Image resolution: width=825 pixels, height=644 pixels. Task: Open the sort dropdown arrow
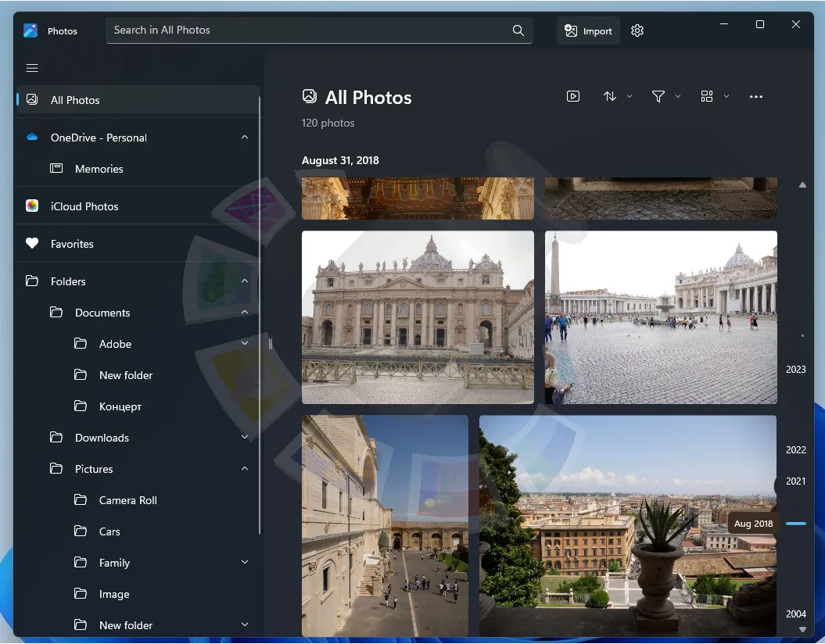(630, 96)
